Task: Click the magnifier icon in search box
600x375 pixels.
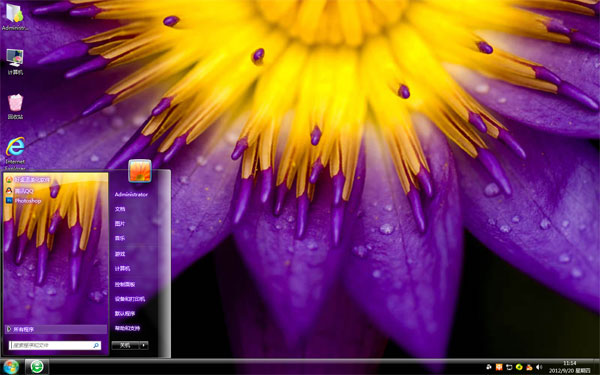Action: tap(96, 346)
